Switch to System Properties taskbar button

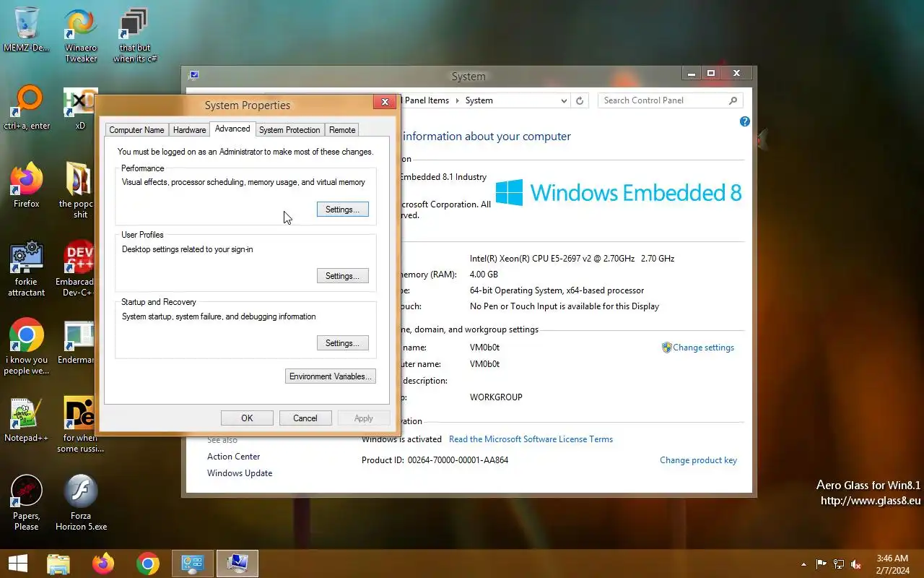[237, 564]
